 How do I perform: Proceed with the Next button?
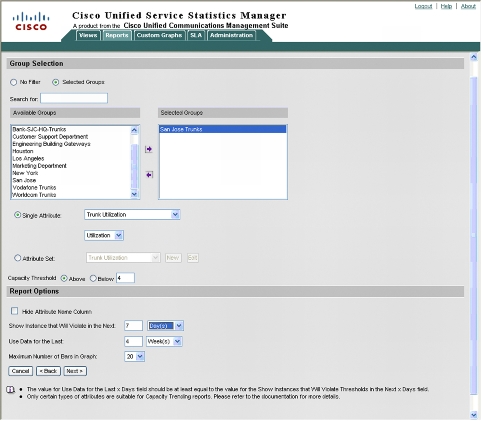(x=75, y=371)
